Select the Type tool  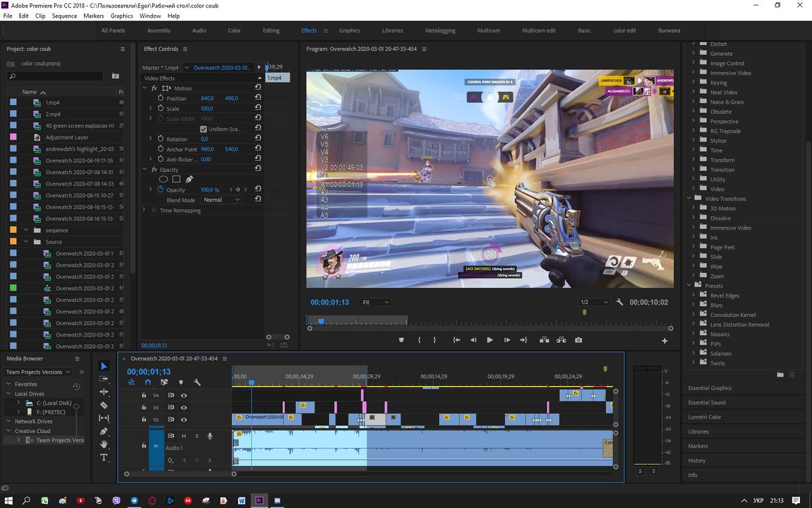point(104,457)
